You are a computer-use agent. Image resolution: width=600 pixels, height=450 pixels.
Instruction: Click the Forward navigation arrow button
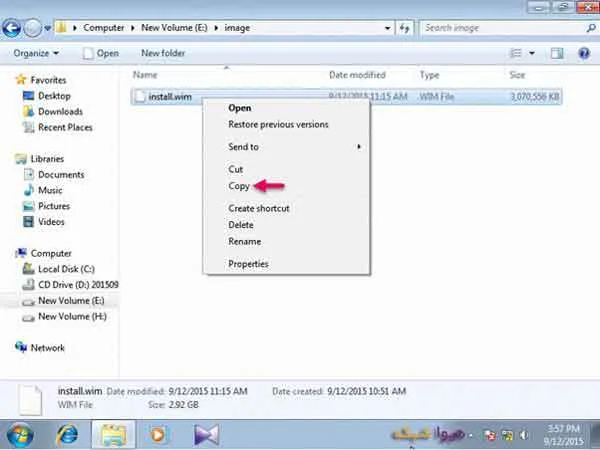(32, 28)
